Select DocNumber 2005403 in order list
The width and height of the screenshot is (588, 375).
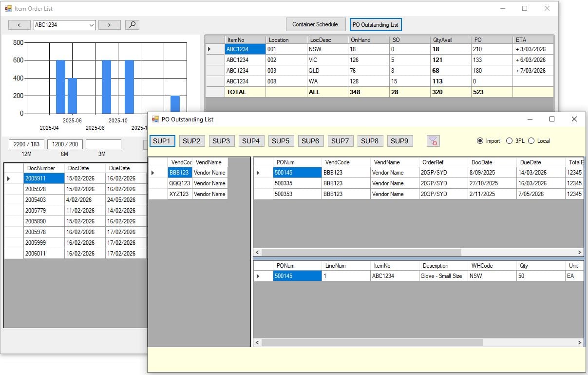click(44, 200)
